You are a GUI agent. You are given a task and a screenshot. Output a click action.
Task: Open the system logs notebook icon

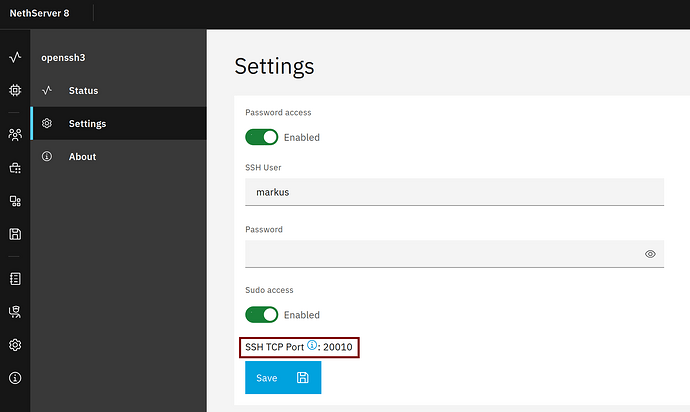(x=15, y=279)
